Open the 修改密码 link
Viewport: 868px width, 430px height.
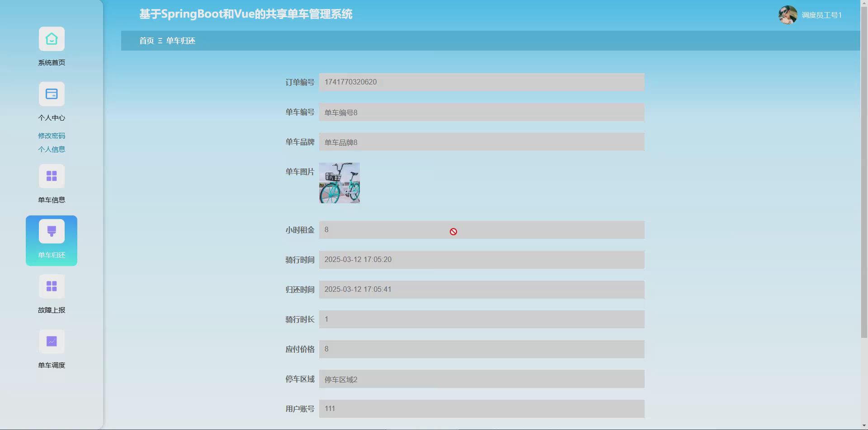pyautogui.click(x=51, y=136)
